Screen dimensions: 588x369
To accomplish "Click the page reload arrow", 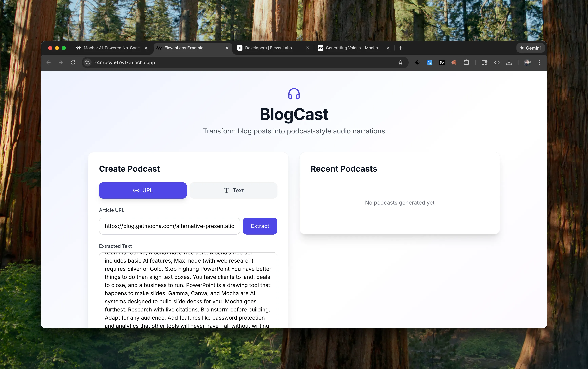I will 73,62.
